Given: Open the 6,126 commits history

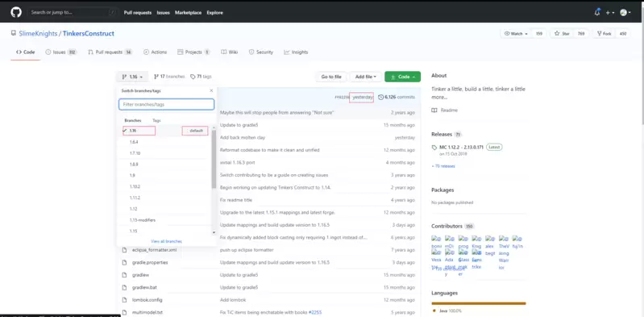Looking at the screenshot, I should tap(397, 97).
